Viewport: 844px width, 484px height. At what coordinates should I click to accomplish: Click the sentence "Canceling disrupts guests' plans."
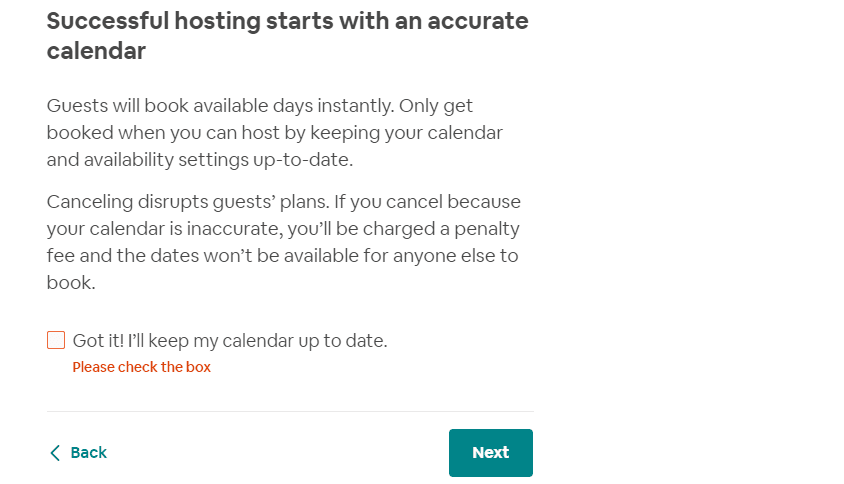click(188, 201)
